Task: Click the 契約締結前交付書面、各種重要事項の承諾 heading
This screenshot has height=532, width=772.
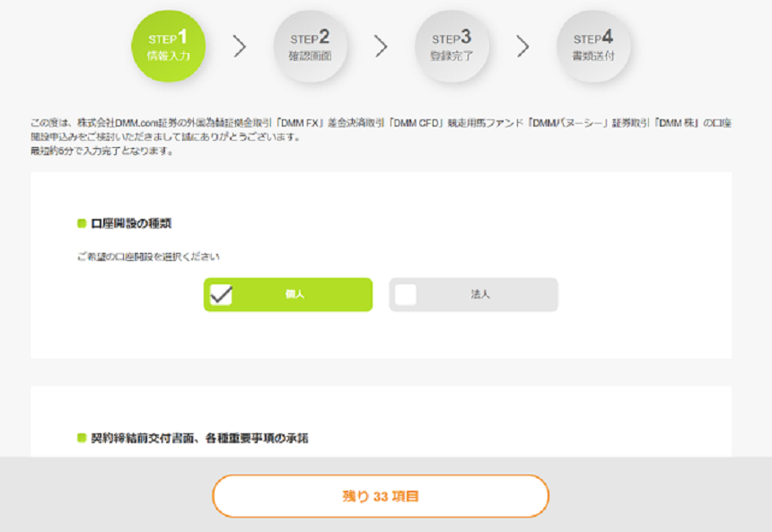Action: [199, 438]
